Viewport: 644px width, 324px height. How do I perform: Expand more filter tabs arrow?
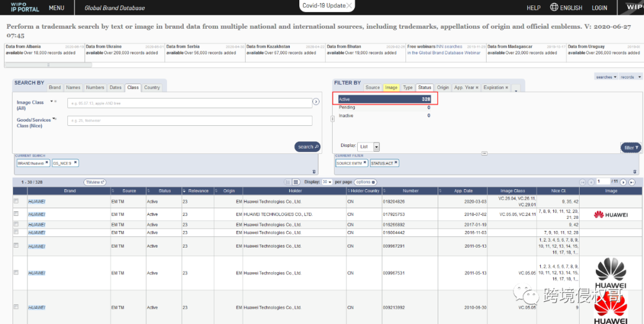point(516,89)
